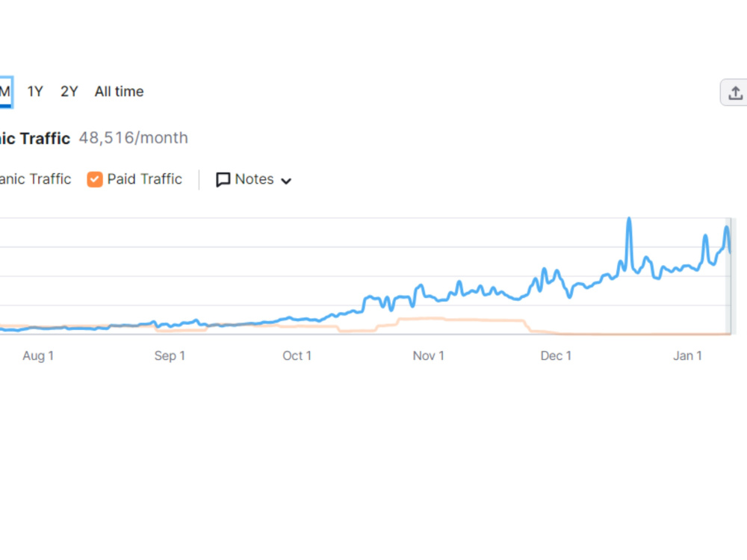Click the export upload icon button

click(x=734, y=93)
